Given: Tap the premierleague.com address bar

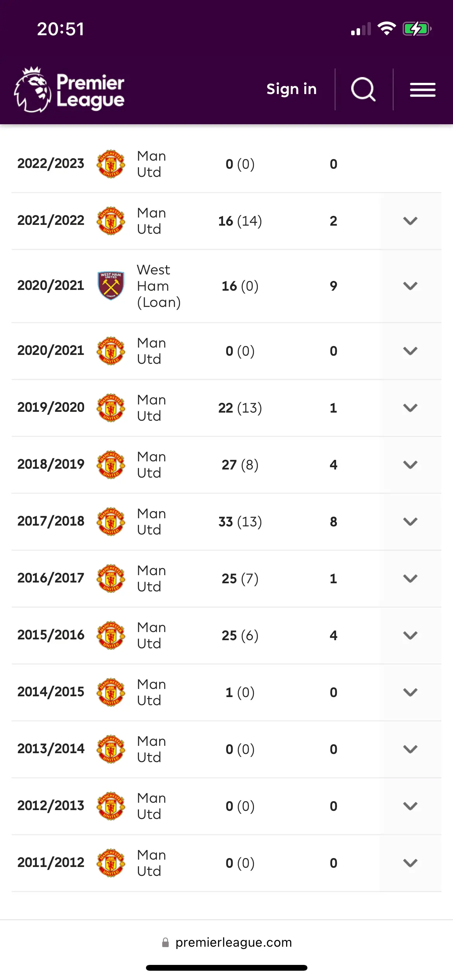Looking at the screenshot, I should (227, 942).
